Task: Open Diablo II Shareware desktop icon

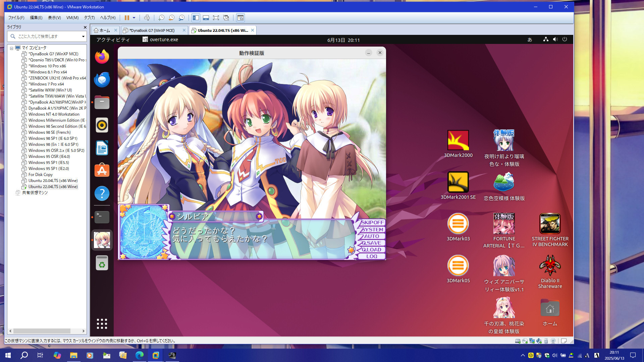Action: tap(550, 272)
